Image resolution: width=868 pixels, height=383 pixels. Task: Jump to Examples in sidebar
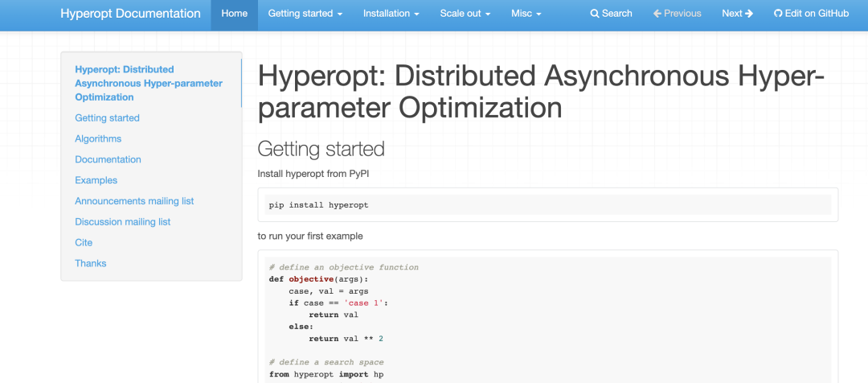[96, 180]
